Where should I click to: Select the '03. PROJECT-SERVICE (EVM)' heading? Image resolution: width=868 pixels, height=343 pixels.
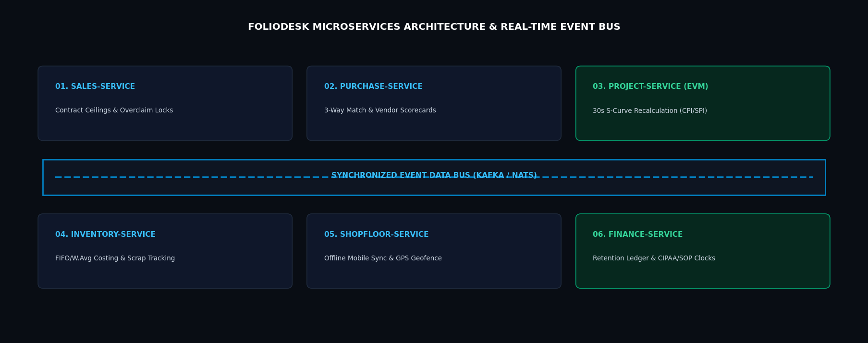[x=650, y=86]
